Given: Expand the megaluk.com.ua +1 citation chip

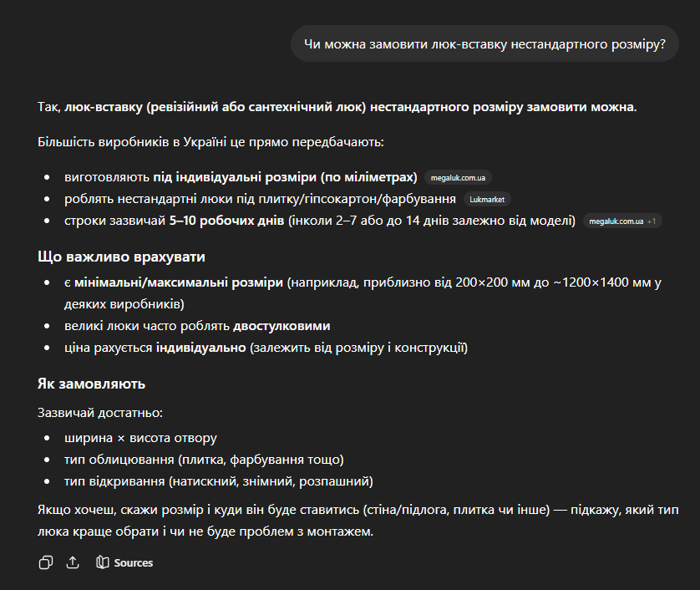Looking at the screenshot, I should 622,221.
